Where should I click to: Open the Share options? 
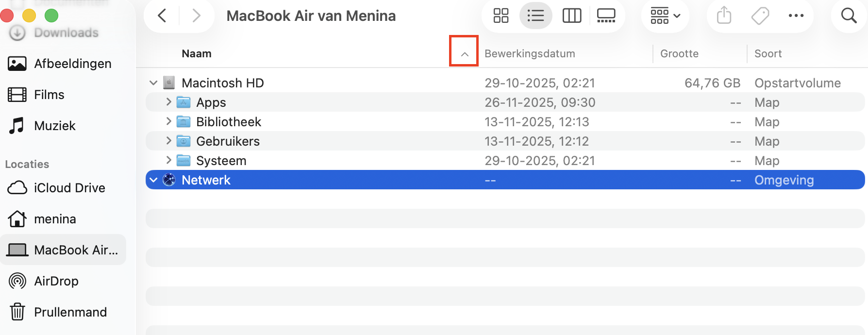point(724,15)
